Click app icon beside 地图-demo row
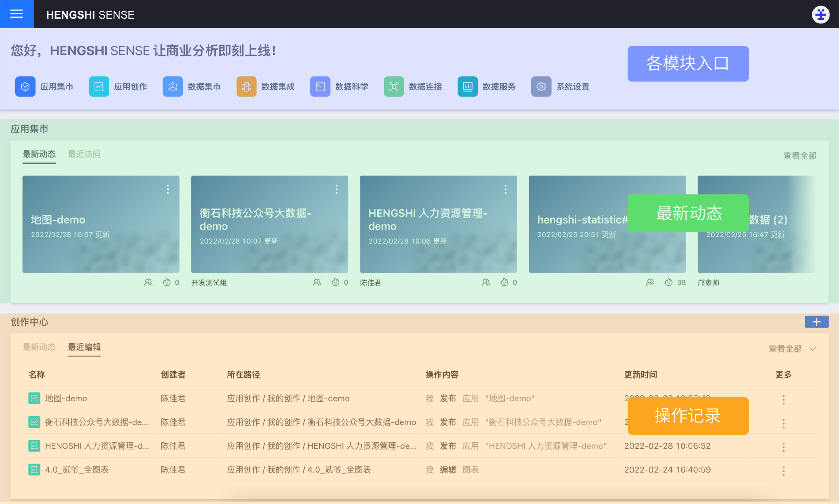839x504 pixels. point(34,398)
